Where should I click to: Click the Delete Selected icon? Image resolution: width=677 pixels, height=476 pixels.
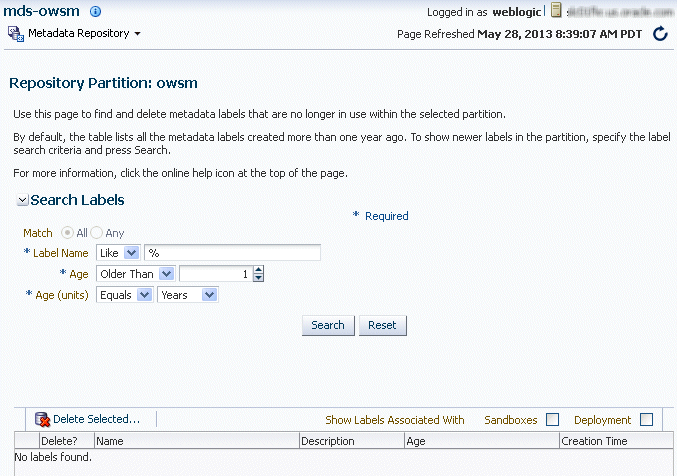click(x=42, y=419)
